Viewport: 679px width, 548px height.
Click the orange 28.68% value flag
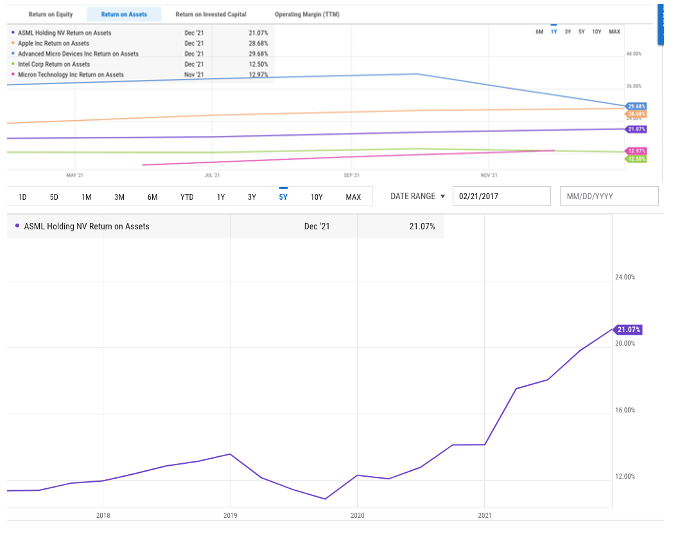636,114
